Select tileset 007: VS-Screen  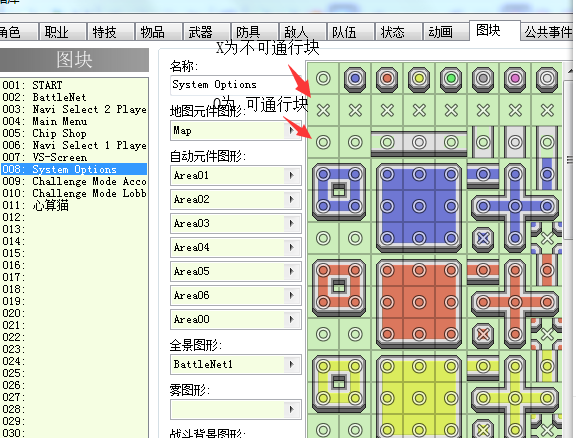[74, 157]
